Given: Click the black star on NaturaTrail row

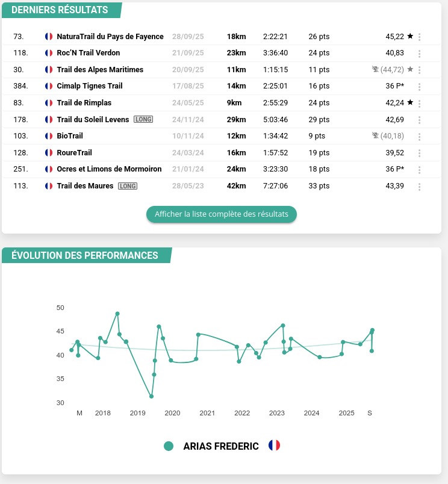Looking at the screenshot, I should (410, 36).
